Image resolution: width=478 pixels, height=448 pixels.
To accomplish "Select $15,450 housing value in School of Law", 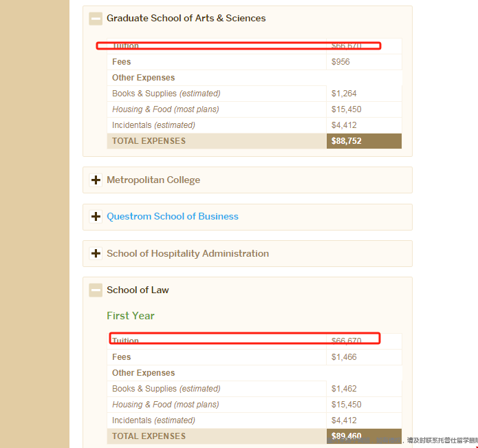I will pyautogui.click(x=347, y=405).
